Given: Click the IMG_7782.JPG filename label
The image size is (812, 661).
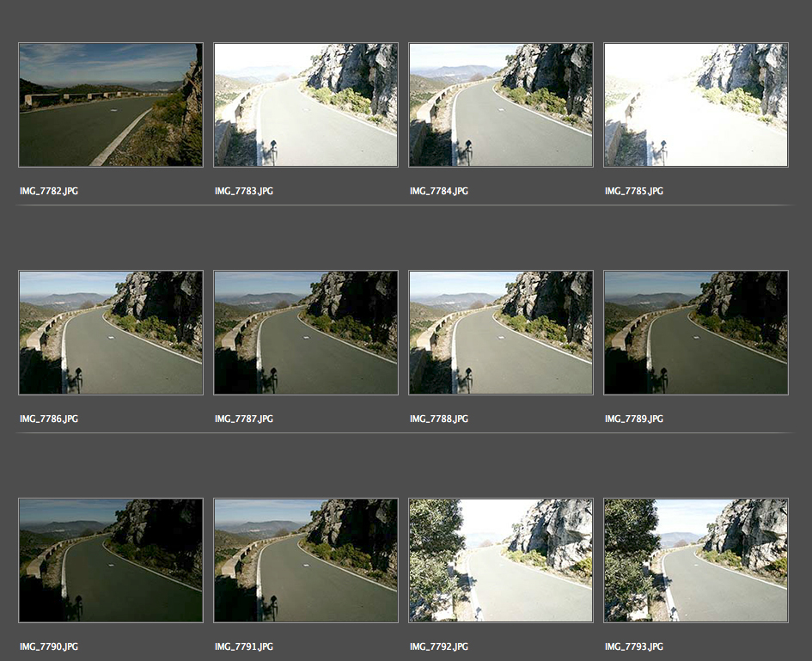Looking at the screenshot, I should coord(49,192).
